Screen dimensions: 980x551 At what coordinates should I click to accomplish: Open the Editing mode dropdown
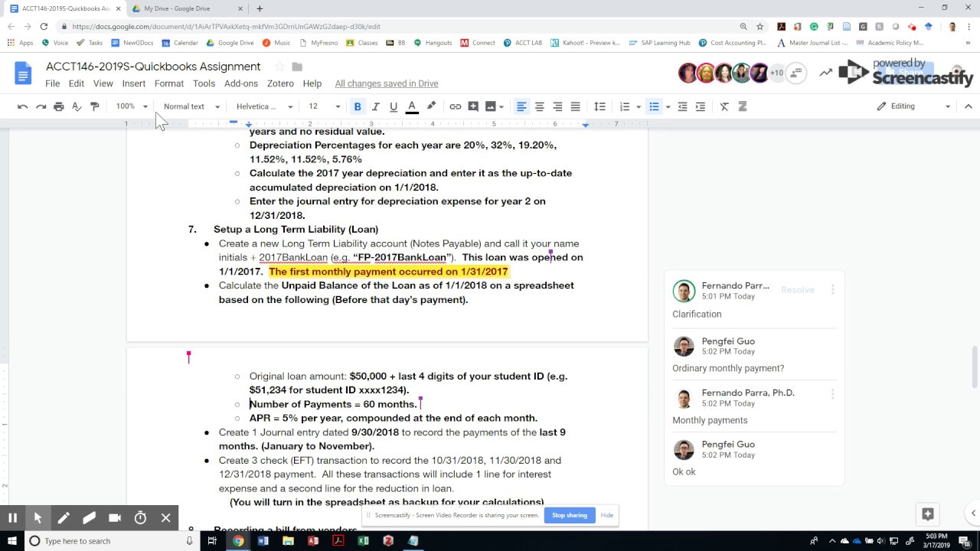click(913, 106)
